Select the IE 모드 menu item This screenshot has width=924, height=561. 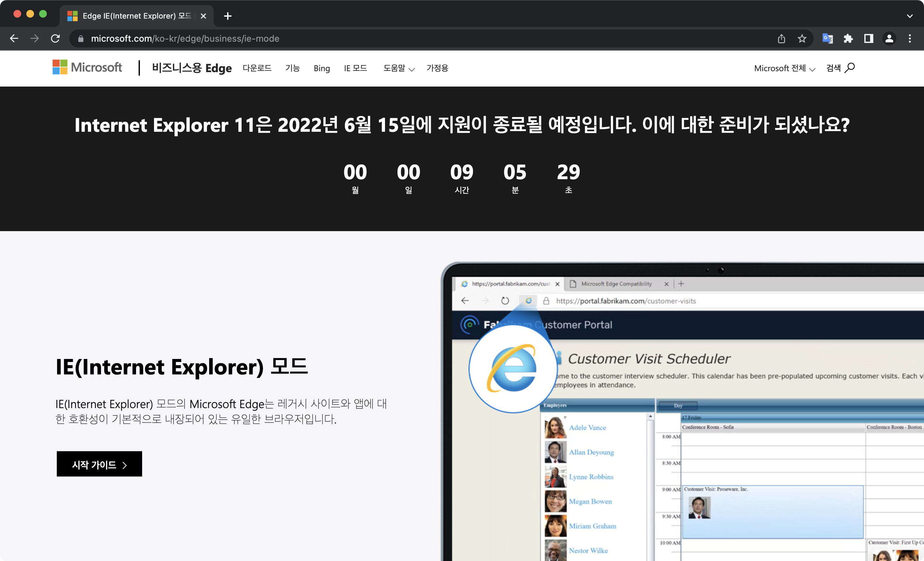355,68
